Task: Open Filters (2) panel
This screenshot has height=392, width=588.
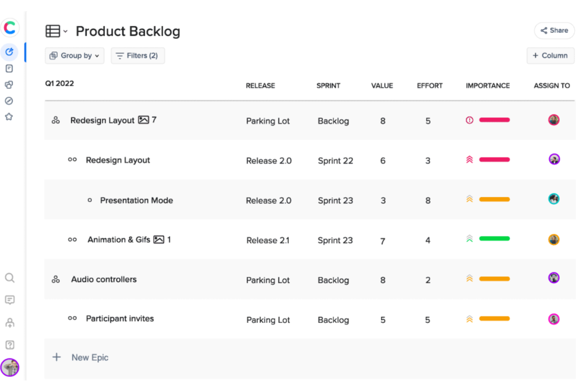Action: point(138,56)
